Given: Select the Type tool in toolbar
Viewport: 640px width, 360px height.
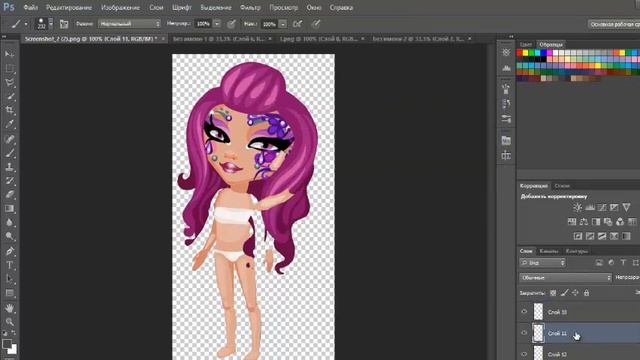Looking at the screenshot, I should pos(10,265).
